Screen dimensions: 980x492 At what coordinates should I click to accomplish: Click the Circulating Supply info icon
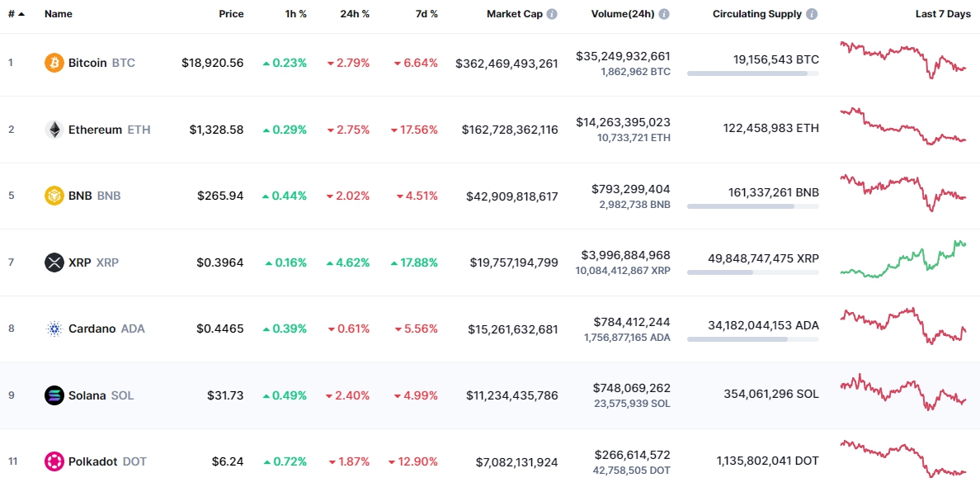[811, 14]
